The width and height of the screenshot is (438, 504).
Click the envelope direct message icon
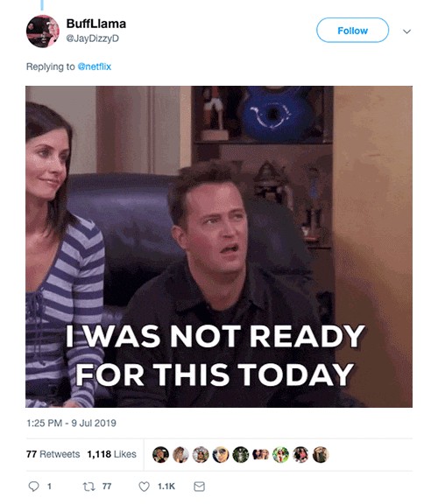click(199, 486)
